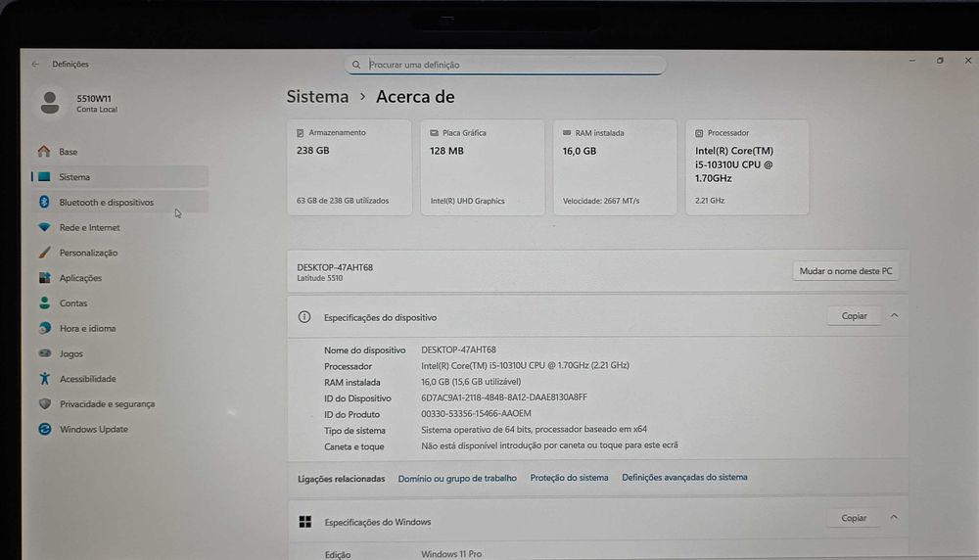Open the Jogos section
979x560 pixels.
pos(119,353)
